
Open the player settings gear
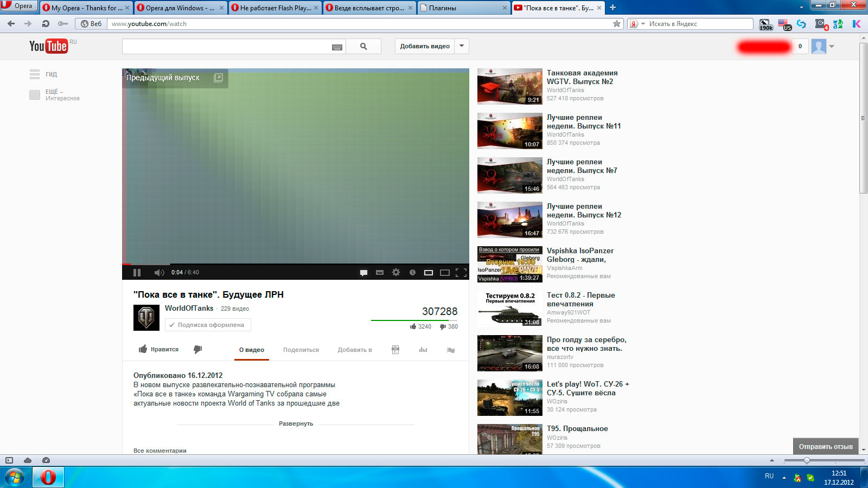coord(396,272)
